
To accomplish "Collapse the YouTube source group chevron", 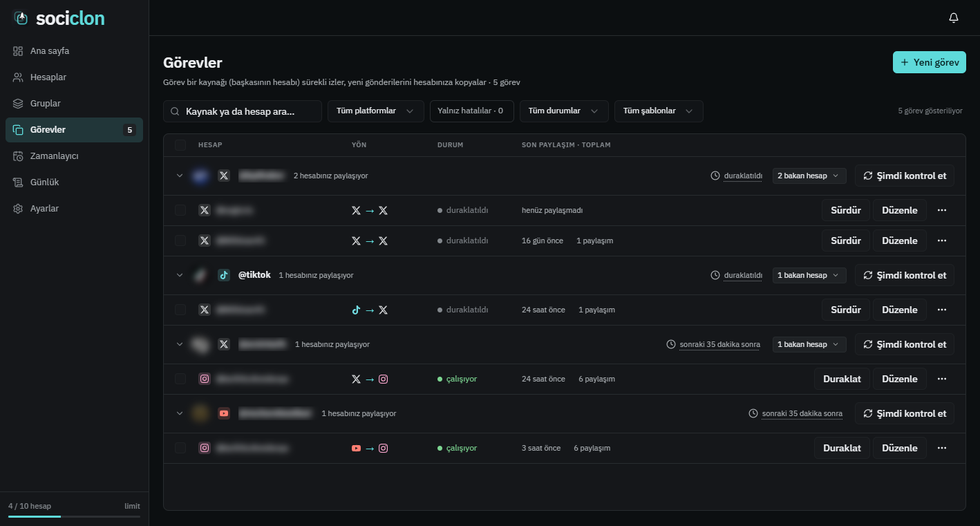I will click(x=180, y=413).
